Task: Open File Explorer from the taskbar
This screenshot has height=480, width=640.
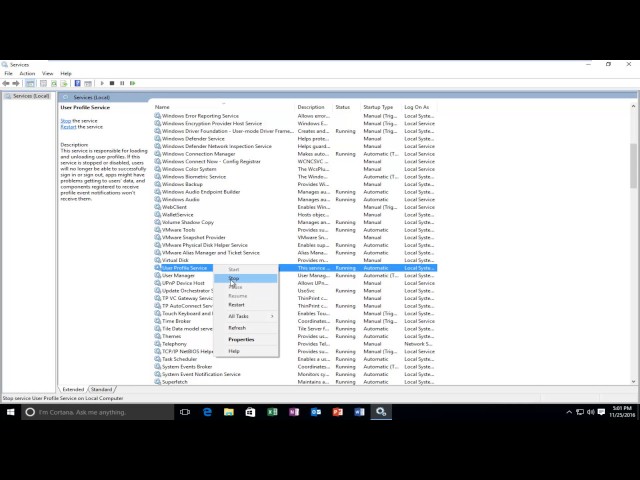Action: 229,412
